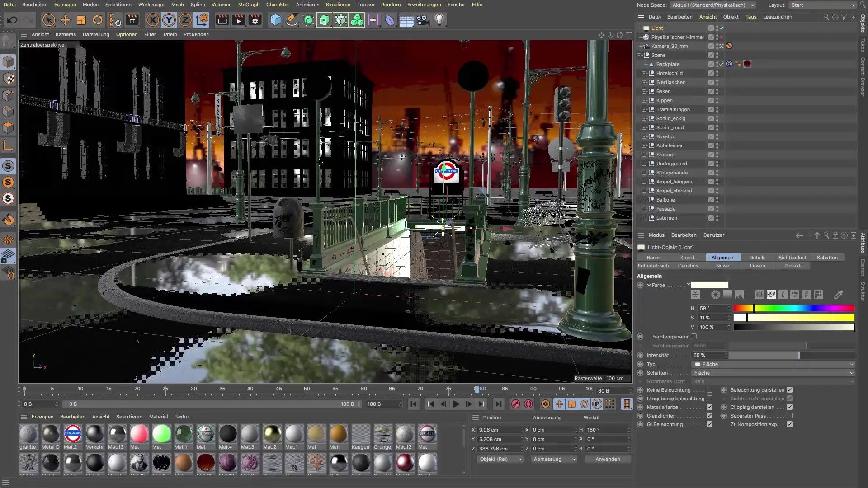Viewport: 868px width, 488px height.
Task: Open the Layout Start dropdown
Action: pyautogui.click(x=823, y=5)
